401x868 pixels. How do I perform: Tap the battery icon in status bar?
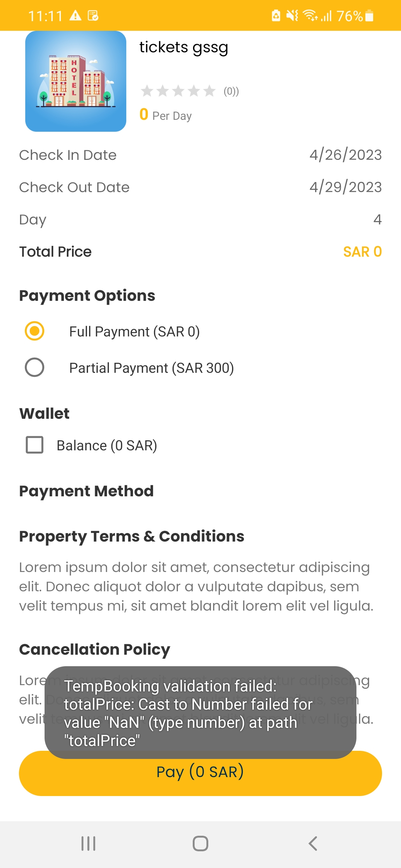click(369, 16)
